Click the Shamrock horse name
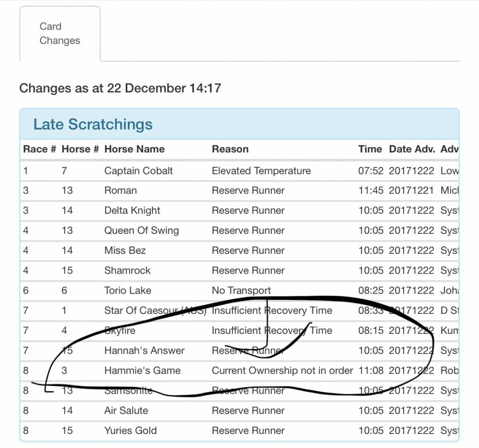This screenshot has height=448, width=479. (128, 270)
